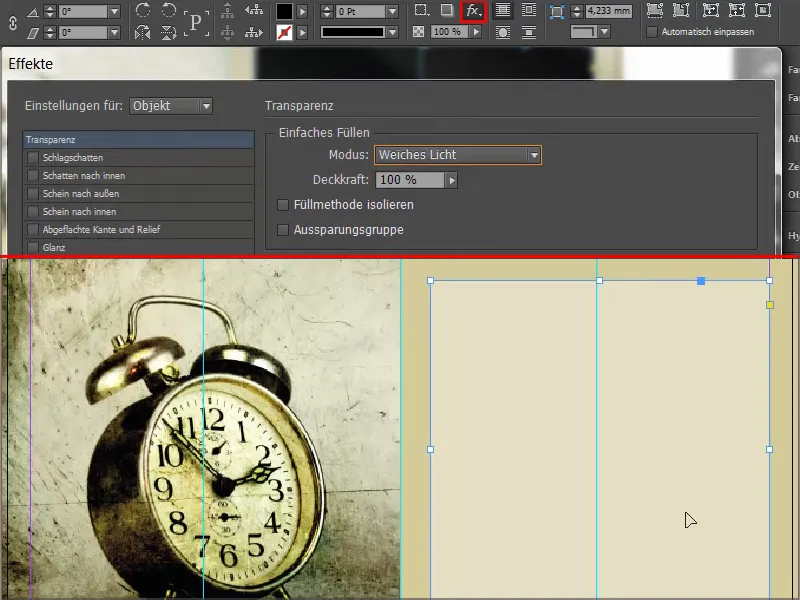Toggle Füllmethode isolieren checkbox

click(x=283, y=205)
